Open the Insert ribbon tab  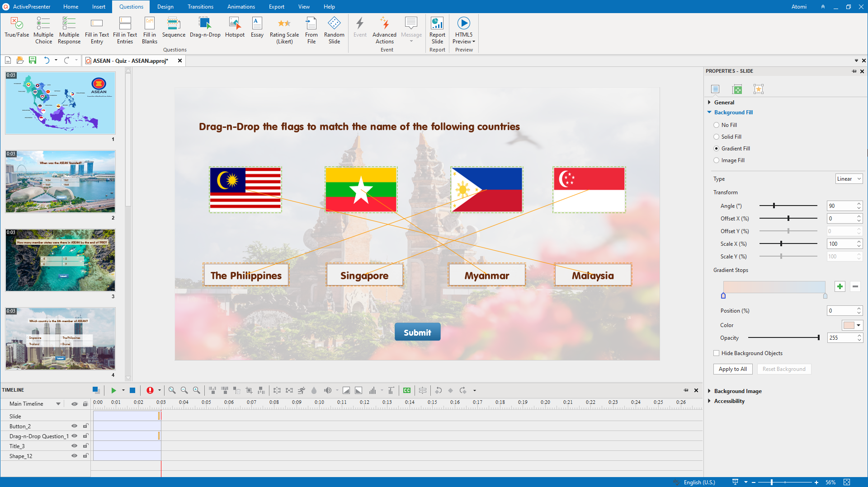point(99,7)
